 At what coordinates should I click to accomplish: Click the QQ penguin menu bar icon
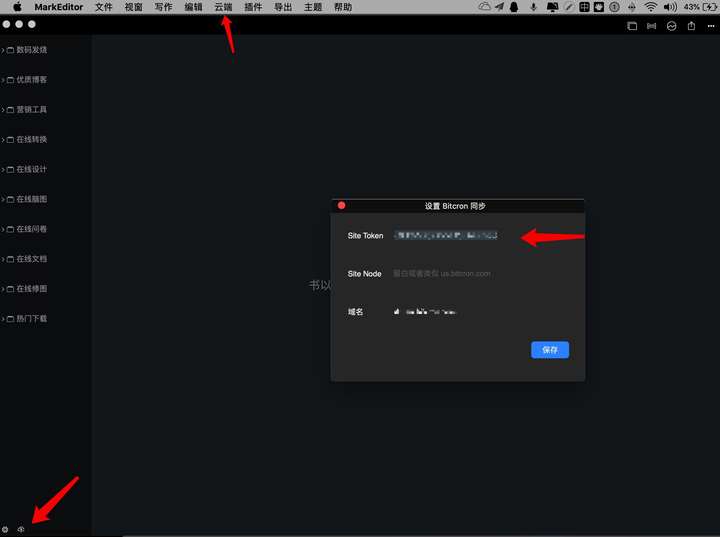click(514, 7)
